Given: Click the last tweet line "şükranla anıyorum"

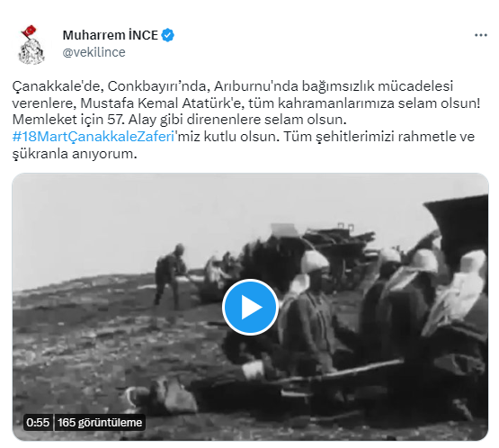Looking at the screenshot, I should pos(75,154).
